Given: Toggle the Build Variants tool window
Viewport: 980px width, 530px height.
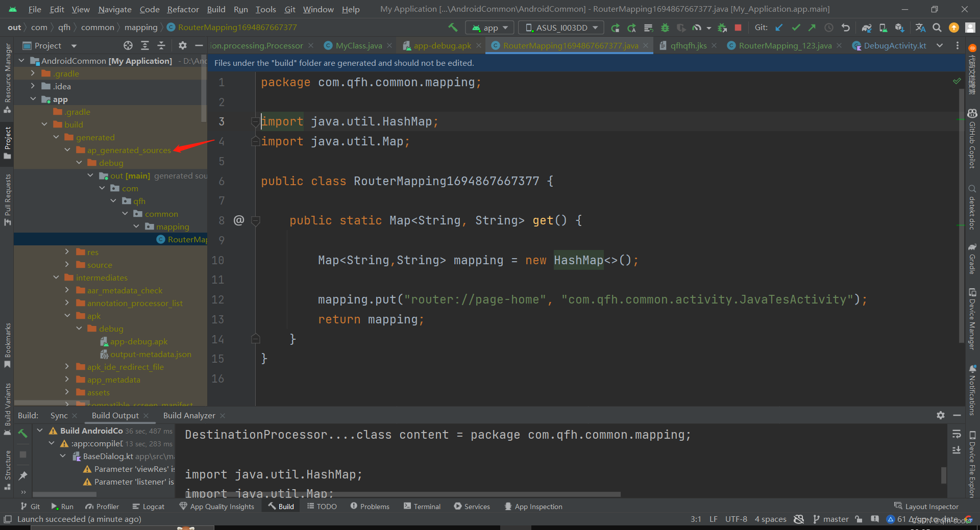Looking at the screenshot, I should [x=7, y=409].
